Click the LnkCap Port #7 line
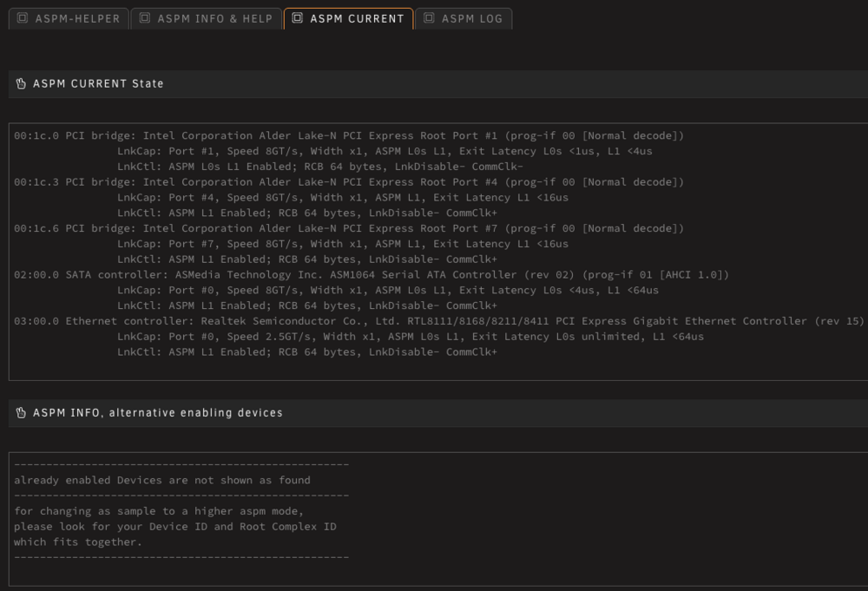Screen dimensions: 868x591 pyautogui.click(x=343, y=244)
